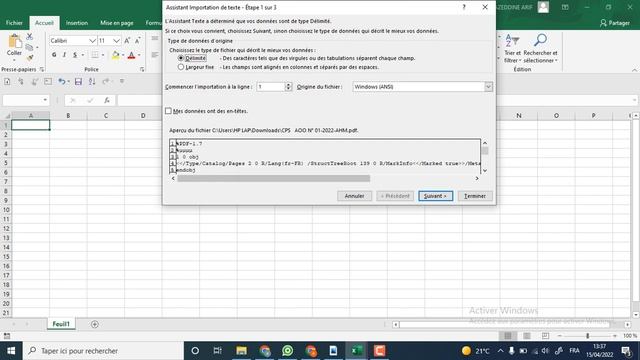
Task: Click the import start line input field
Action: pos(271,87)
